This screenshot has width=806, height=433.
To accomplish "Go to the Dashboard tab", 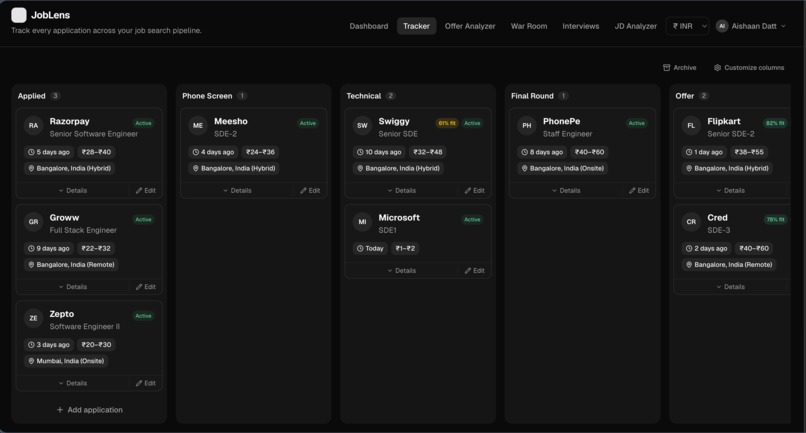I will pos(369,26).
